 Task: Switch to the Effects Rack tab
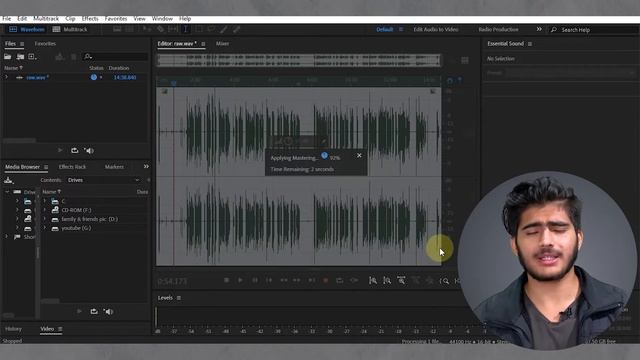(x=72, y=167)
